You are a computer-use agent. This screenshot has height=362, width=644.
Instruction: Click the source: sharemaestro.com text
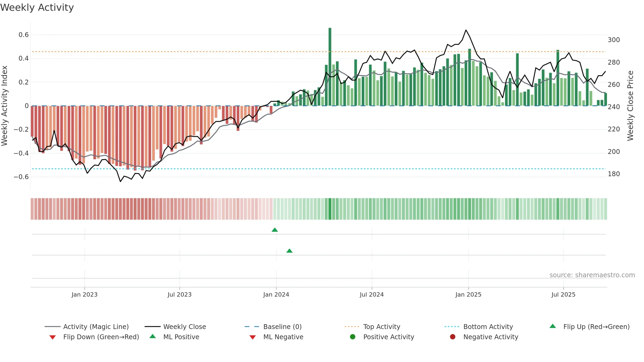(x=592, y=275)
